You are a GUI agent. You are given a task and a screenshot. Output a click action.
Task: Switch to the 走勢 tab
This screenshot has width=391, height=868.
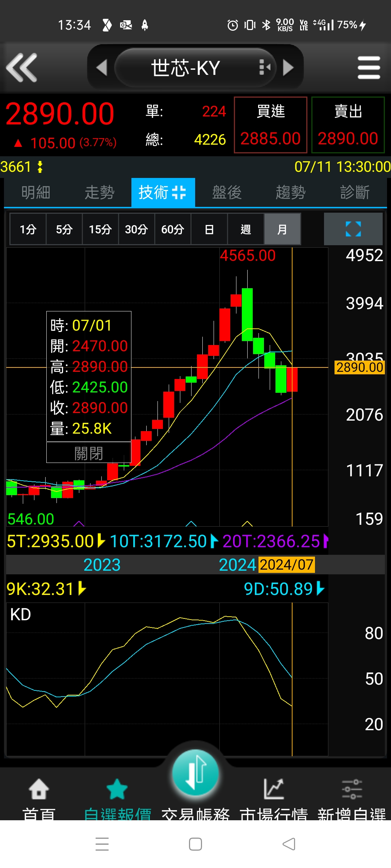pyautogui.click(x=100, y=192)
